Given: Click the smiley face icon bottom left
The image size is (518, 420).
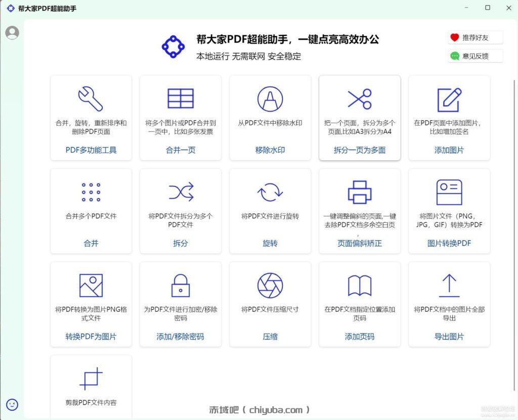Looking at the screenshot, I should coord(12,404).
